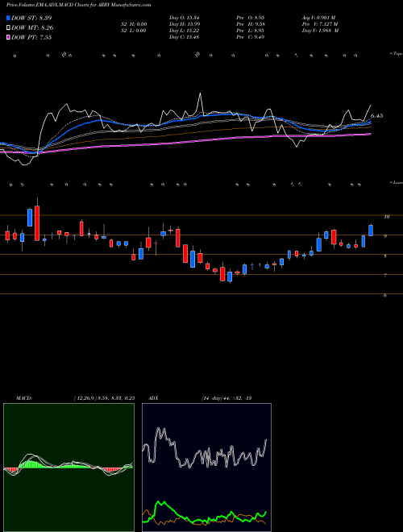The height and width of the screenshot is (532, 403).
Task: Click the price axis label 10
Action: pos(386,217)
